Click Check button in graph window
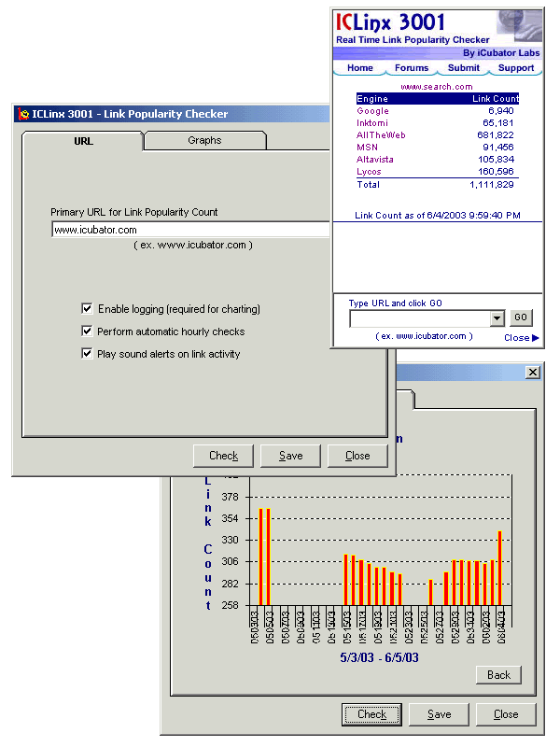Image resolution: width=560 pixels, height=747 pixels. coord(371,714)
